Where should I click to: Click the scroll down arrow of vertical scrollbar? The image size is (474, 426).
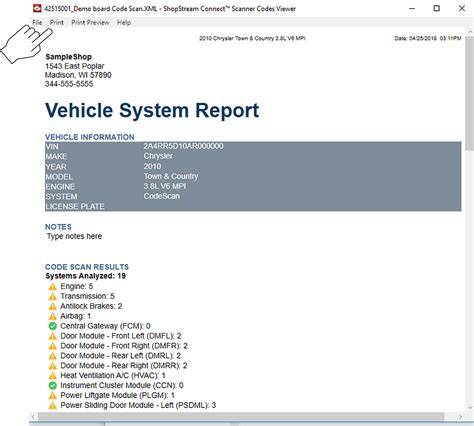(x=470, y=408)
